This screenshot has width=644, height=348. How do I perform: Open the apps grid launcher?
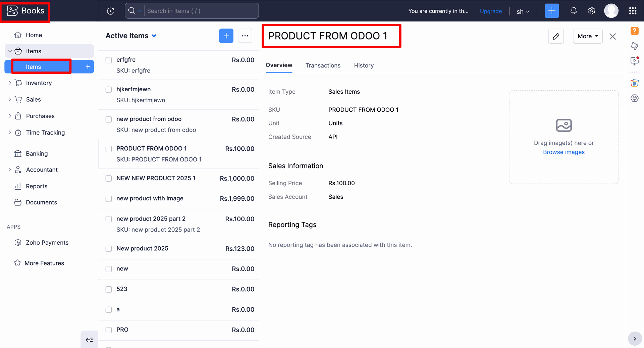coord(633,11)
